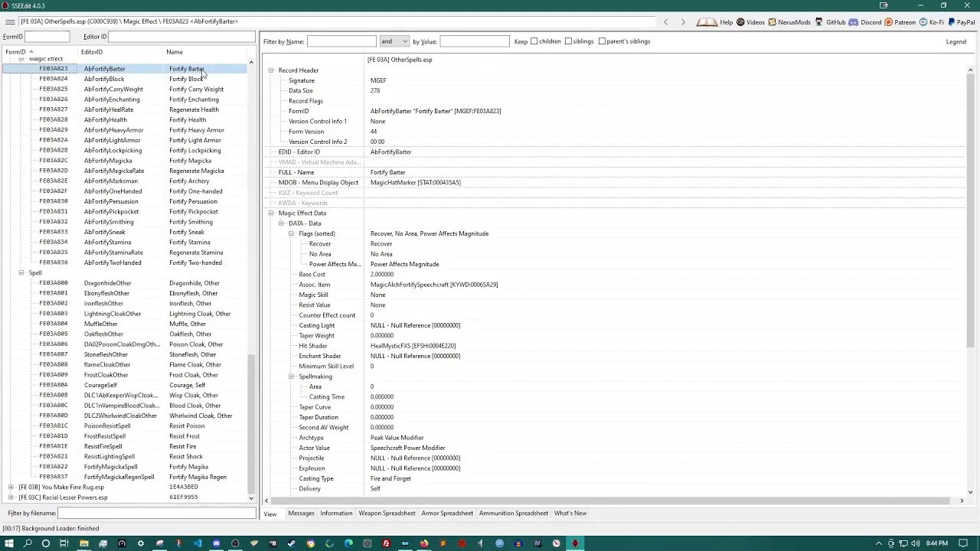Click the Editor ID search field
Screen dimensions: 980x551
pyautogui.click(x=181, y=37)
